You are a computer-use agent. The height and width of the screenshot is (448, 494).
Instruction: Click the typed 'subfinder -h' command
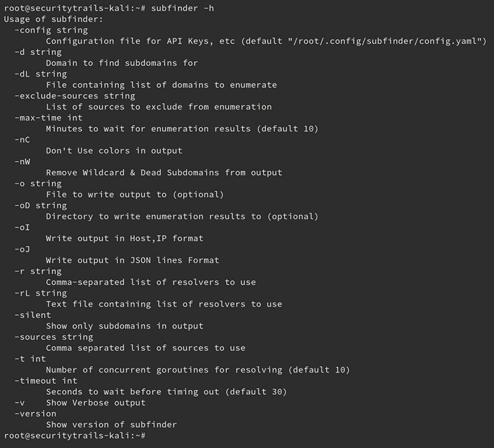coord(182,8)
